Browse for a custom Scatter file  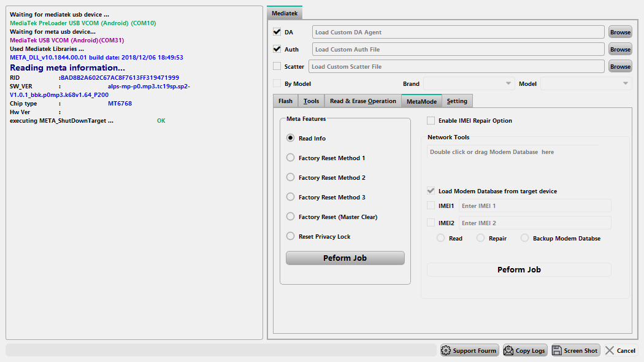[x=620, y=66]
